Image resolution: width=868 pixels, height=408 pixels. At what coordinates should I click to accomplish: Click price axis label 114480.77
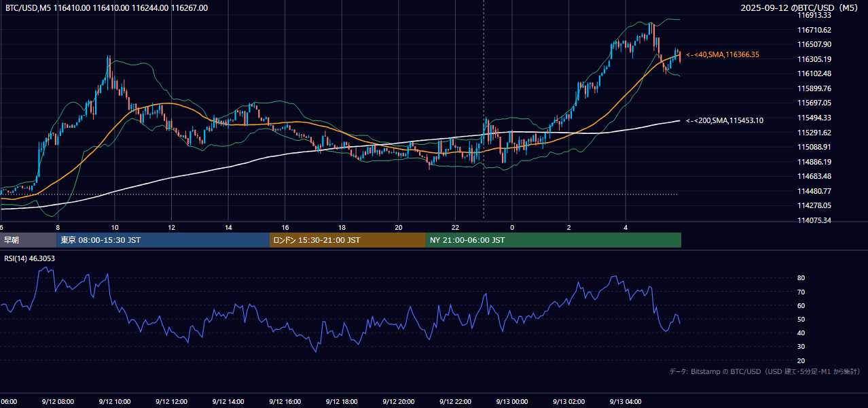(815, 191)
